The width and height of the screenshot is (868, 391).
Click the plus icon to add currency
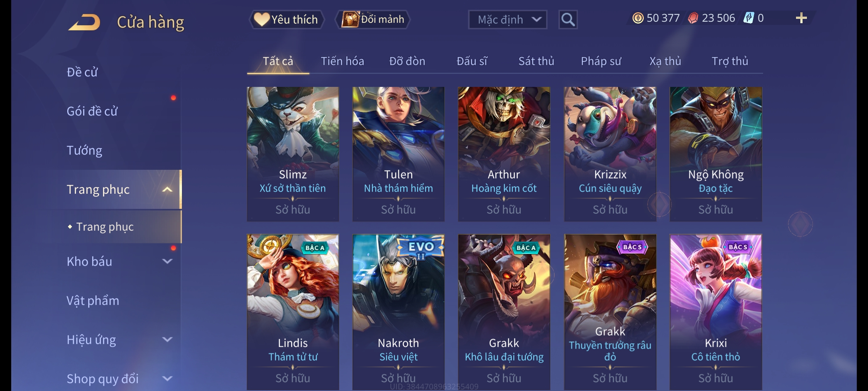click(801, 18)
